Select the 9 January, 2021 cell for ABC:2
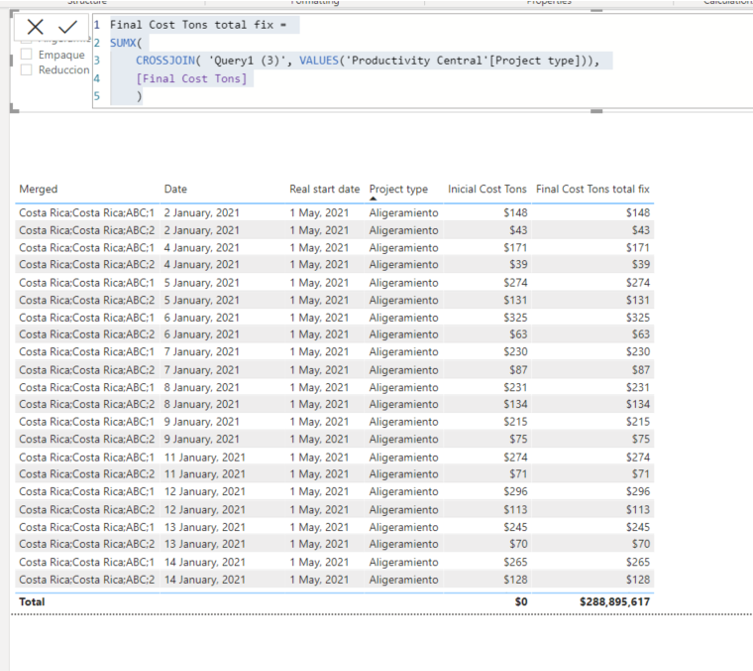The height and width of the screenshot is (671, 753). [202, 439]
